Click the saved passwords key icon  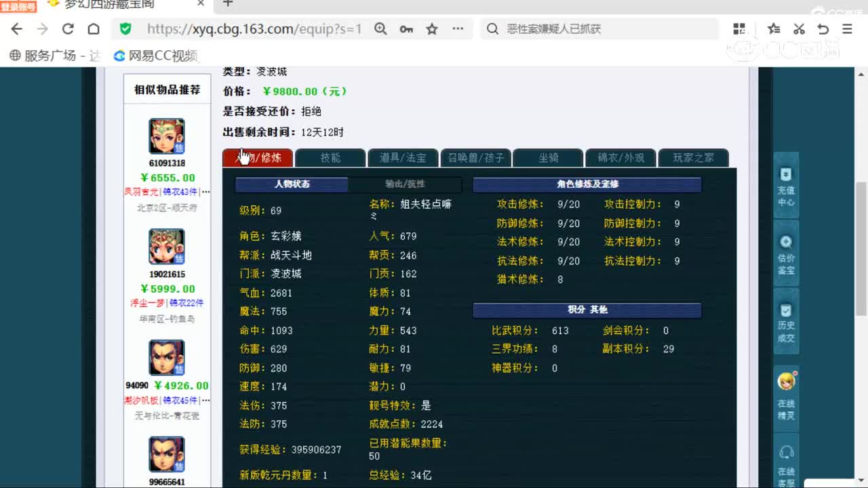coord(406,29)
